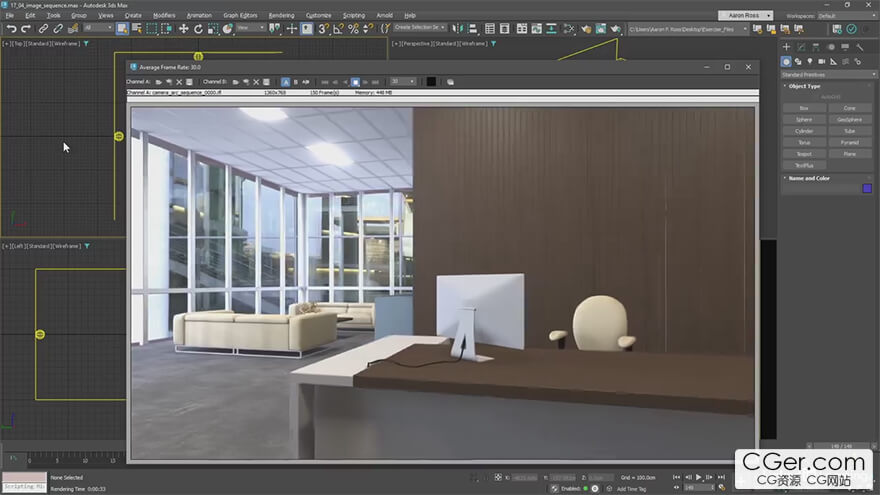Image resolution: width=880 pixels, height=495 pixels.
Task: Click Close Channel A X icon
Action: [x=179, y=82]
